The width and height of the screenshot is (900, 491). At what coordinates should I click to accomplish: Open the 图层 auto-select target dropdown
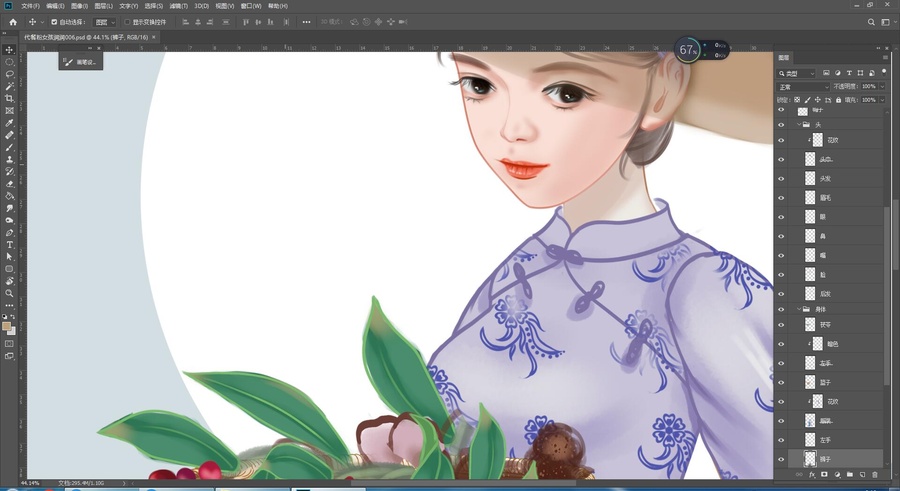click(104, 22)
